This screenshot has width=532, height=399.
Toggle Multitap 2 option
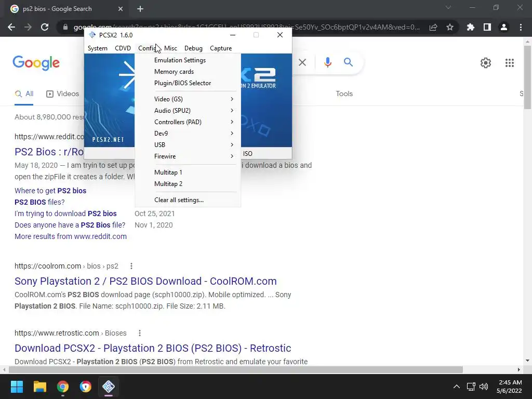188,184
